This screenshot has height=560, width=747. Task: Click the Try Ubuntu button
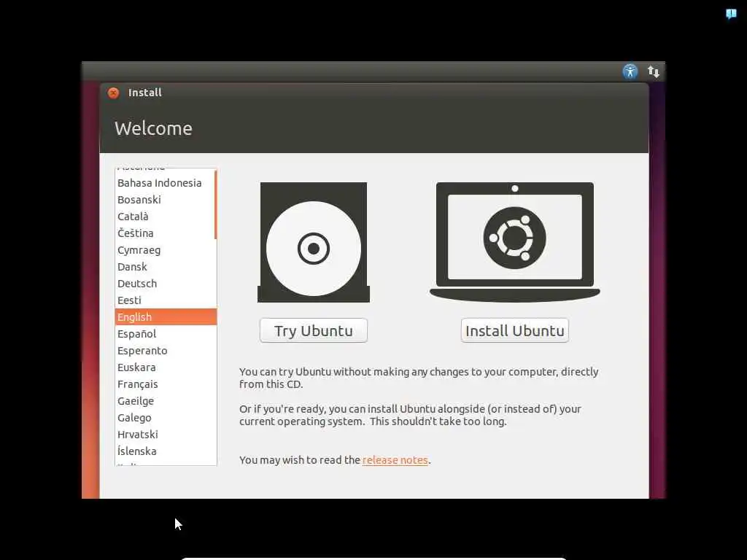(314, 330)
